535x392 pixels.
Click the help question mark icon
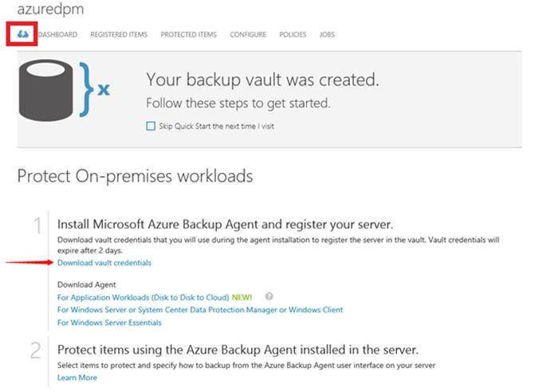(269, 296)
